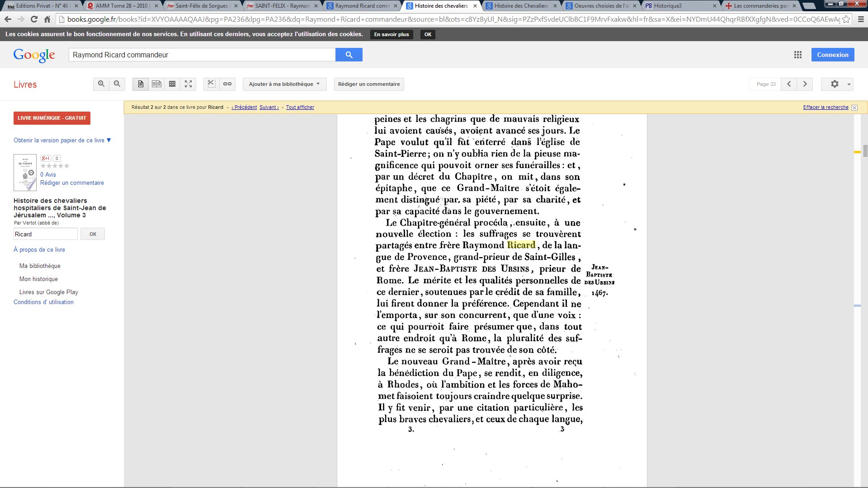Click 'LIVRE NUMÉRIQUE - GRATUIT' button
The height and width of the screenshot is (488, 868).
(52, 118)
